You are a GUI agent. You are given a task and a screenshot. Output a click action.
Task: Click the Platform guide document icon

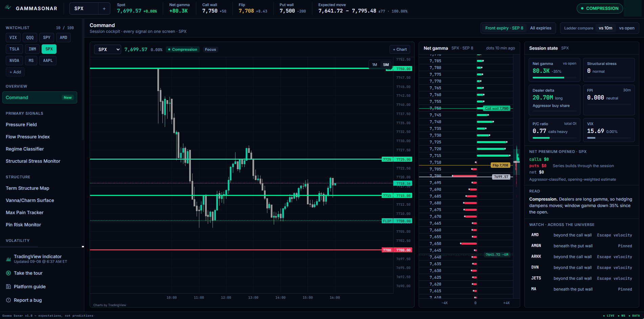click(8, 287)
